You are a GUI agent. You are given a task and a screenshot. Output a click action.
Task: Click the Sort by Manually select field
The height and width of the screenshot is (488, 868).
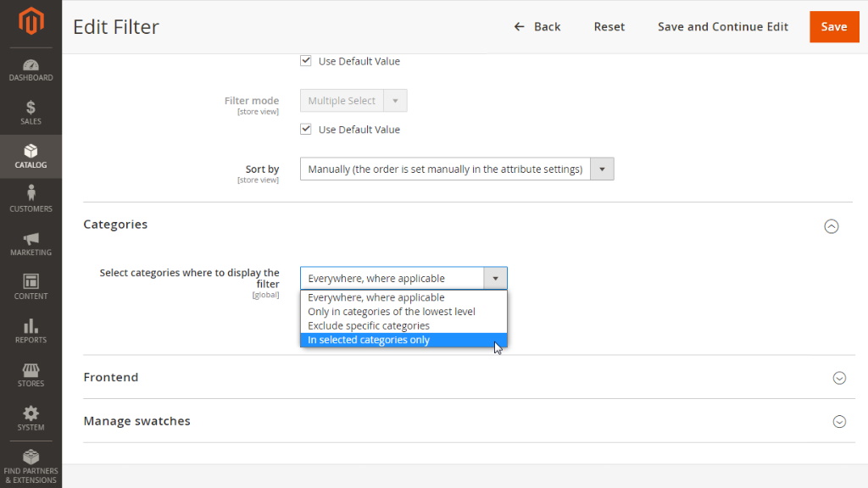(457, 169)
